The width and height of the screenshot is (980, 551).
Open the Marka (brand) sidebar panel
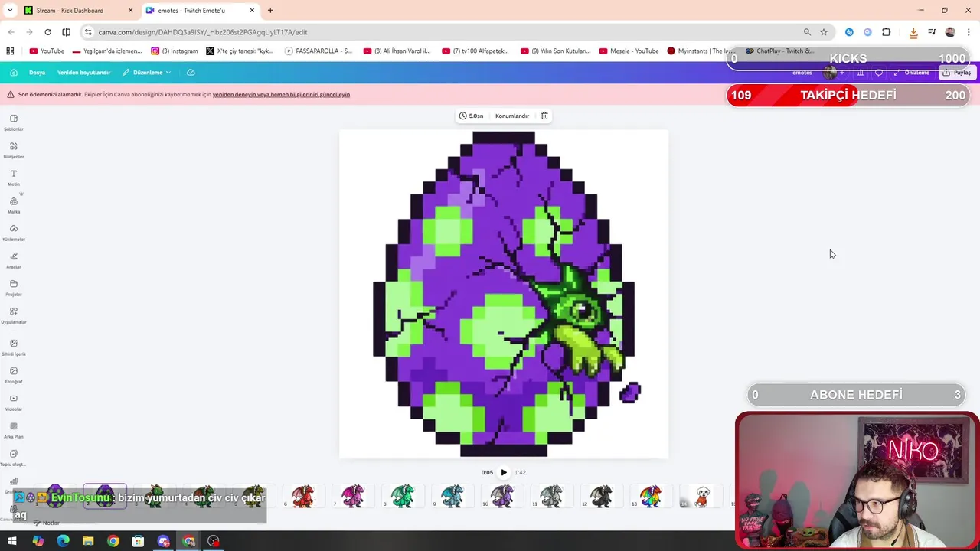(13, 205)
